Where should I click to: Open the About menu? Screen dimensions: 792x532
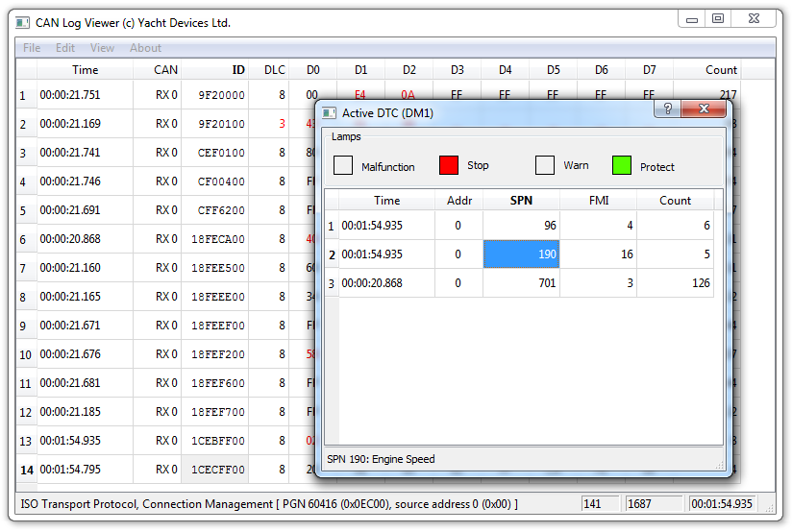(x=146, y=48)
